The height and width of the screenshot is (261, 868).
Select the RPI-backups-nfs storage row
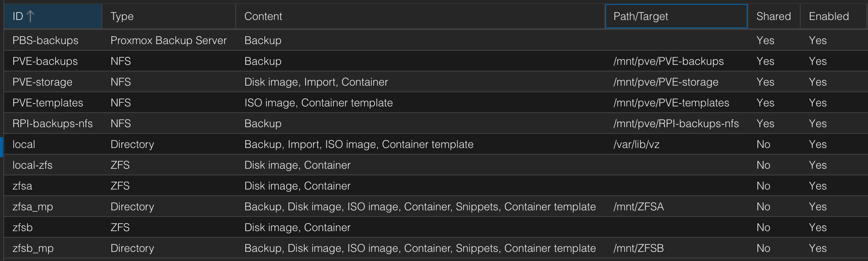[x=52, y=123]
